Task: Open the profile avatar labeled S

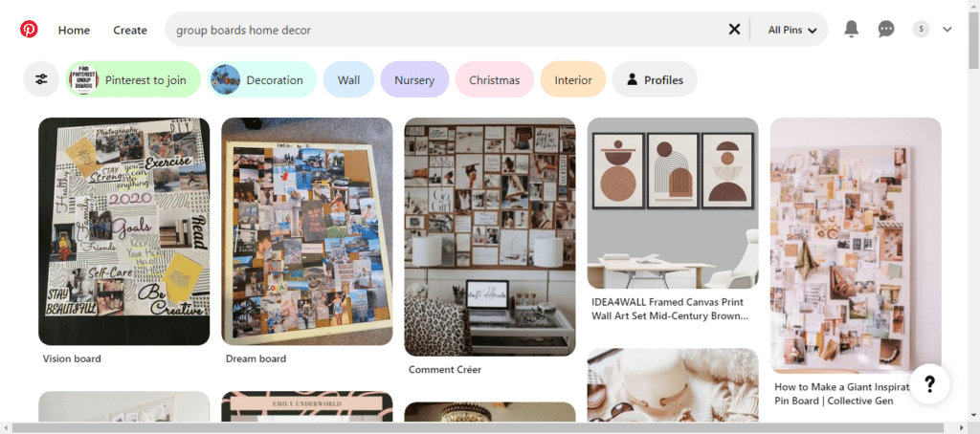Action: click(x=921, y=30)
